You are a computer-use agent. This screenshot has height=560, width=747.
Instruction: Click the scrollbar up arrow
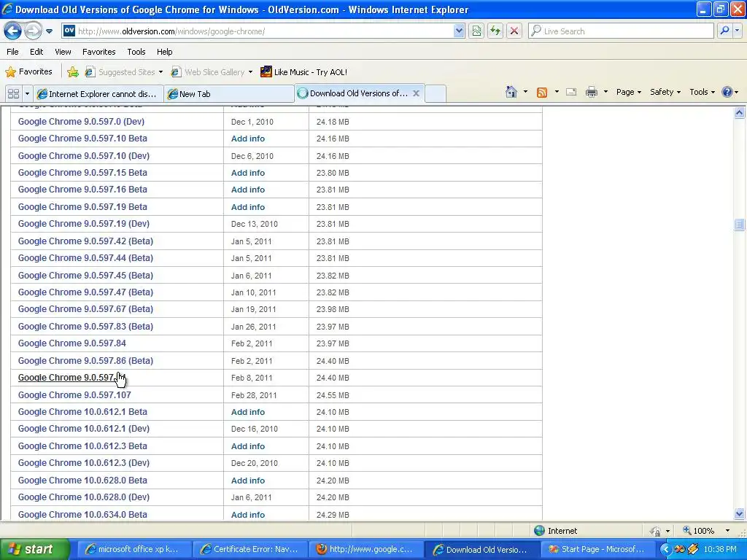click(x=740, y=113)
